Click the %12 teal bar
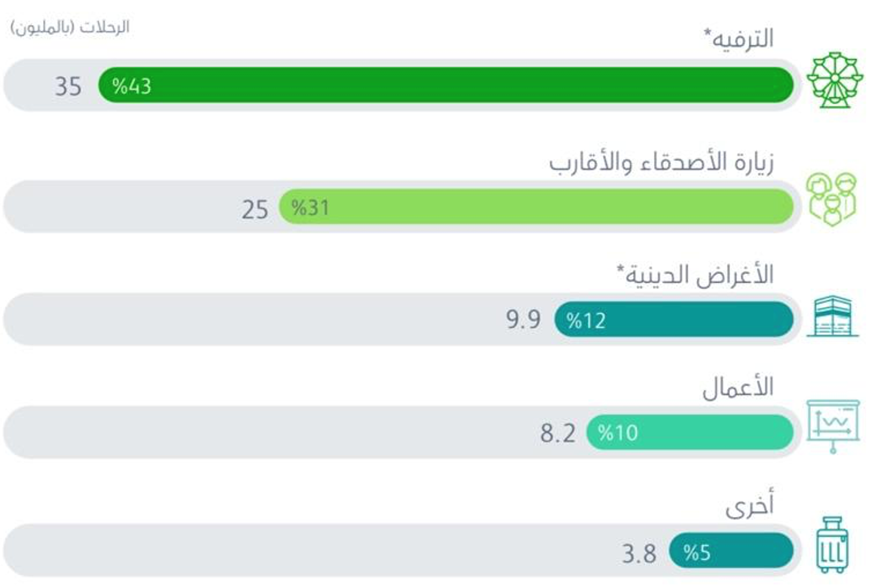870x588 pixels. [673, 319]
